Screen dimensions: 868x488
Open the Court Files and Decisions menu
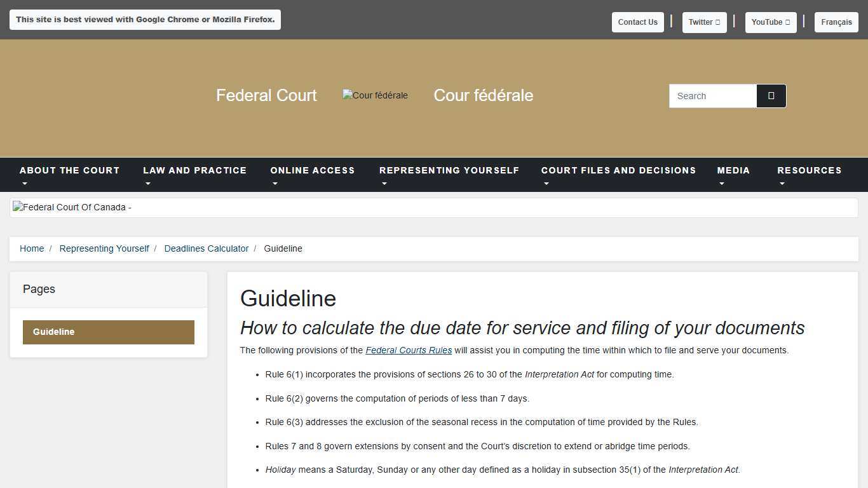coord(618,170)
